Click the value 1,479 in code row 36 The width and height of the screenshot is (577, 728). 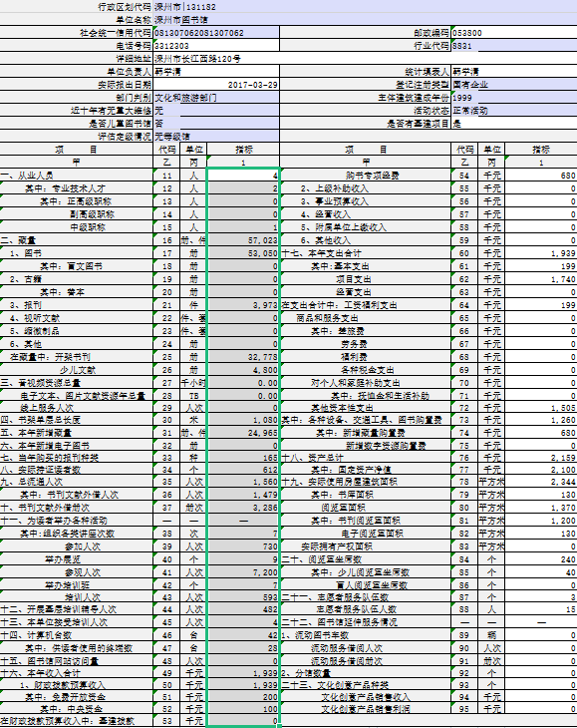243,495
